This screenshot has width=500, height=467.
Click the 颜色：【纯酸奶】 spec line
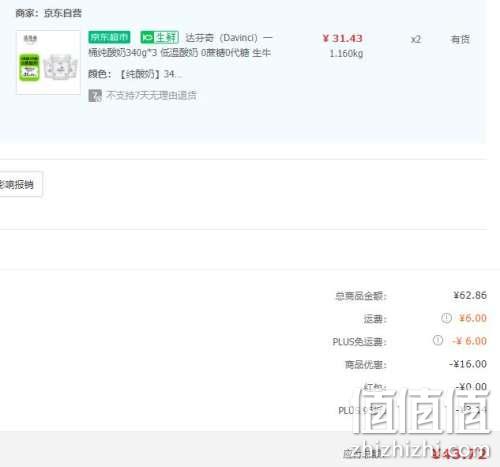coord(135,74)
